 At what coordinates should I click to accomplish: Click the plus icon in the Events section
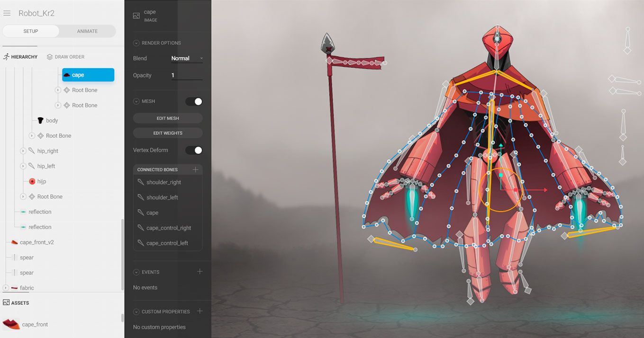[x=200, y=272]
